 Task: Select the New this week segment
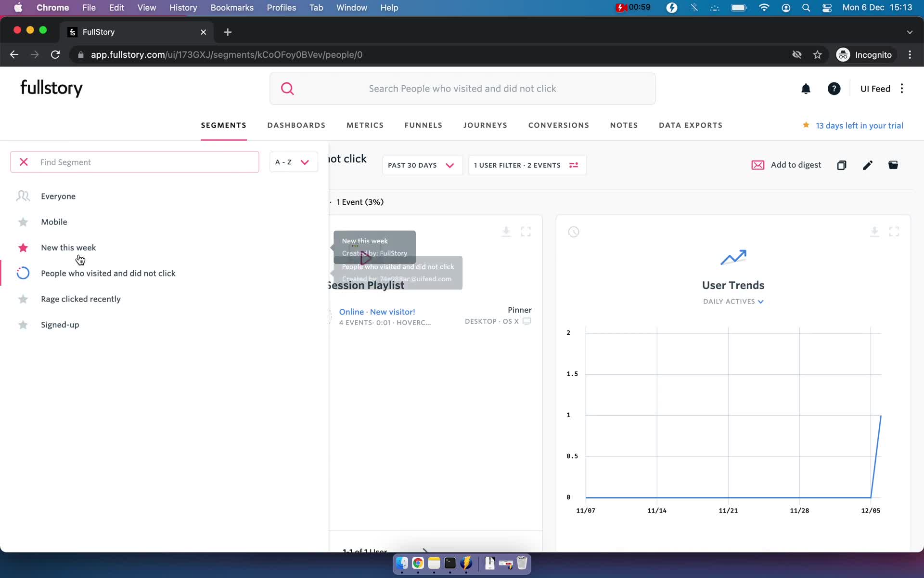coord(68,248)
